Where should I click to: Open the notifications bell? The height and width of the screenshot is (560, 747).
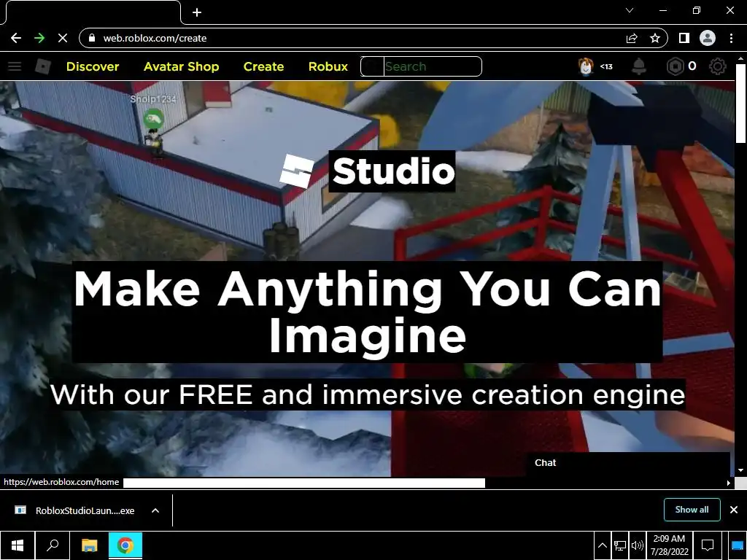pos(639,66)
